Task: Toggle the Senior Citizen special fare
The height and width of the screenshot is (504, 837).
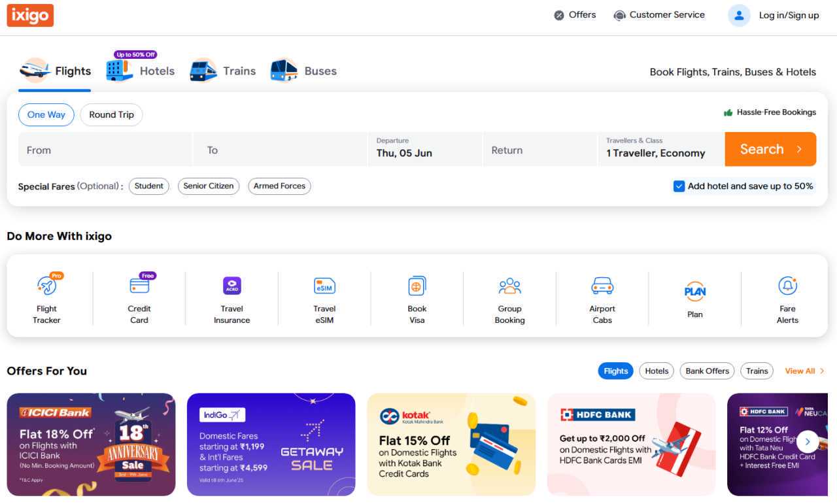Action: coord(209,186)
